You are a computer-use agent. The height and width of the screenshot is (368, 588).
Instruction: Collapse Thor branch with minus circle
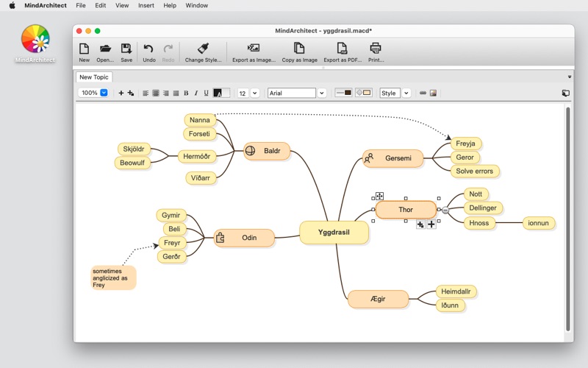coord(445,210)
